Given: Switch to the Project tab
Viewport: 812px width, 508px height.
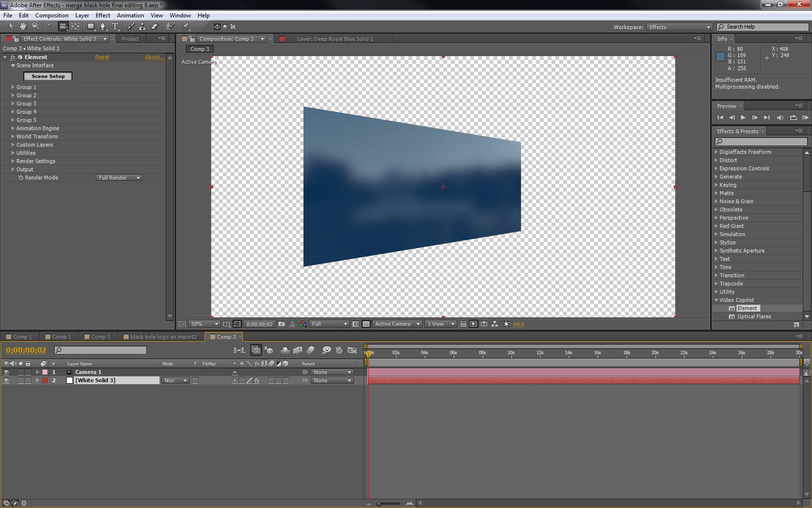Looking at the screenshot, I should pos(130,39).
